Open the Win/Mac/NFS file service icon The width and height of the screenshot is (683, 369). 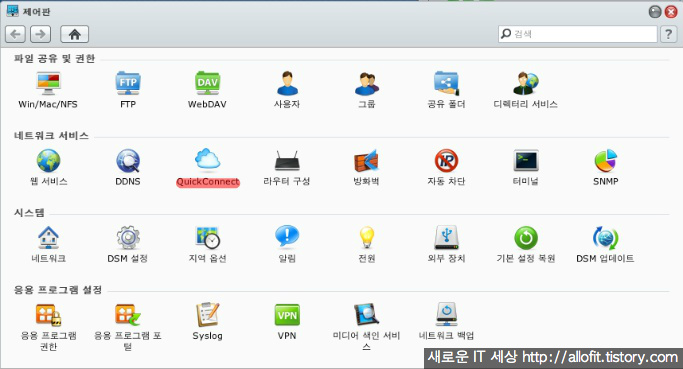point(48,83)
